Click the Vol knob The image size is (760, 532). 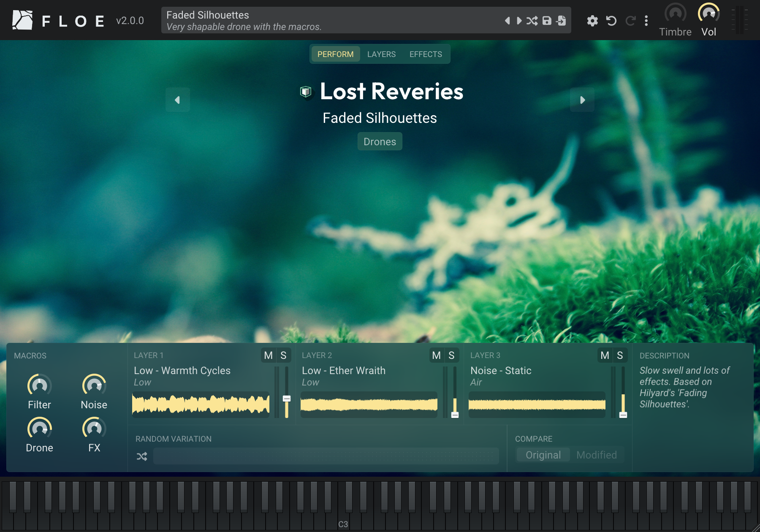(x=708, y=14)
